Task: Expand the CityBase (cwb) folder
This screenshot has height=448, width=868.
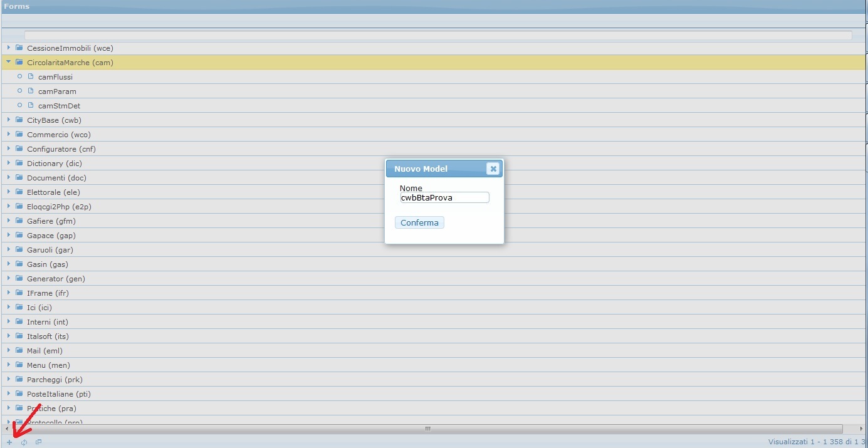Action: (9, 120)
